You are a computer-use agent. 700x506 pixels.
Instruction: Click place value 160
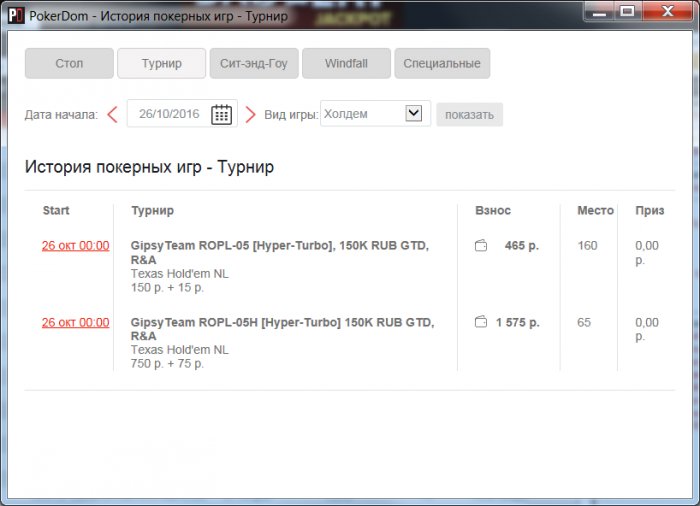click(587, 246)
